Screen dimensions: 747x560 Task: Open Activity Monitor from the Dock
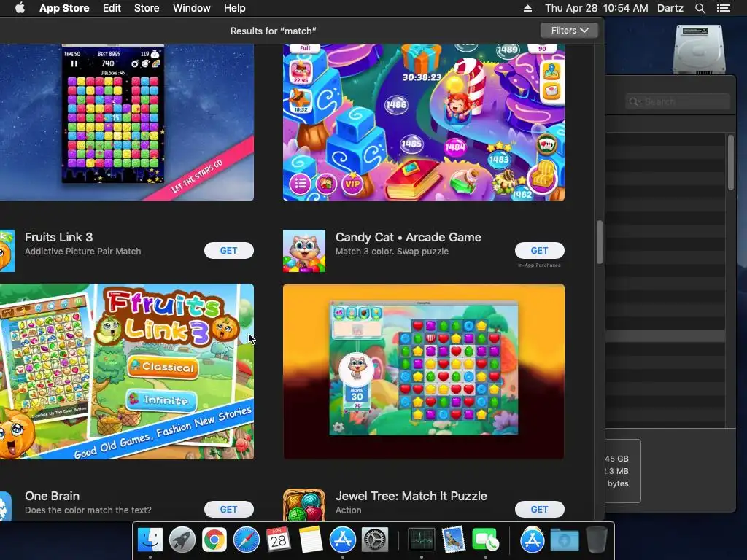tap(421, 540)
